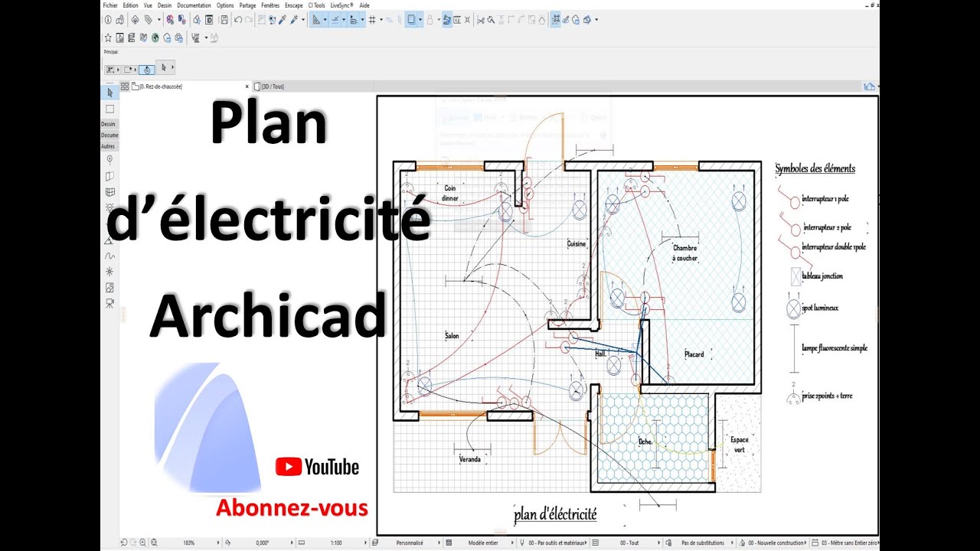Select the Arrow tool in the left toolbox
This screenshot has height=551, width=980.
pos(109,92)
